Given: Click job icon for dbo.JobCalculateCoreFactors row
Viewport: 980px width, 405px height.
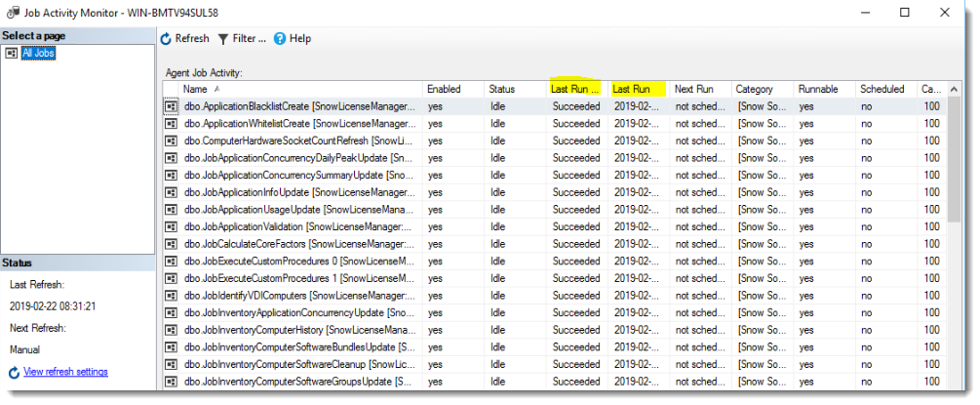Looking at the screenshot, I should (x=171, y=244).
